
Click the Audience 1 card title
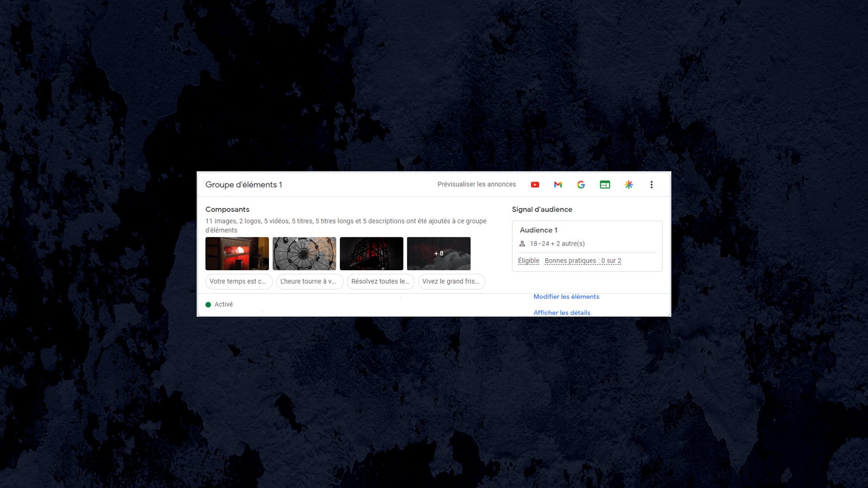coord(538,230)
